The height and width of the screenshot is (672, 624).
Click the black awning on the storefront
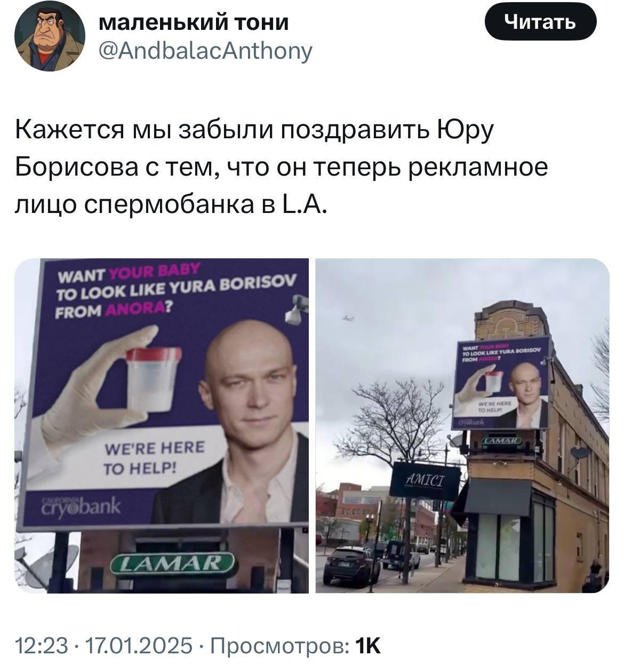498,496
